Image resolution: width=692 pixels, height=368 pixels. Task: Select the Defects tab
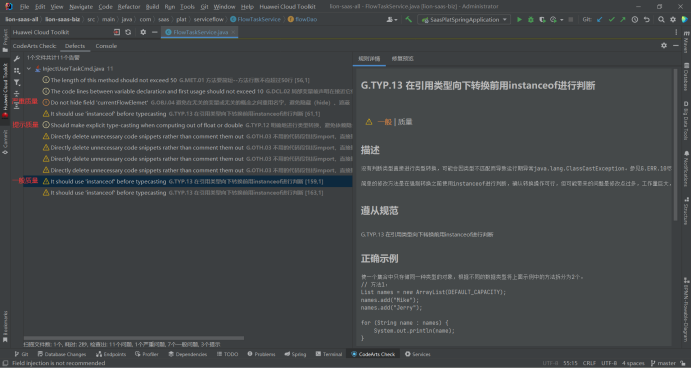(x=75, y=46)
